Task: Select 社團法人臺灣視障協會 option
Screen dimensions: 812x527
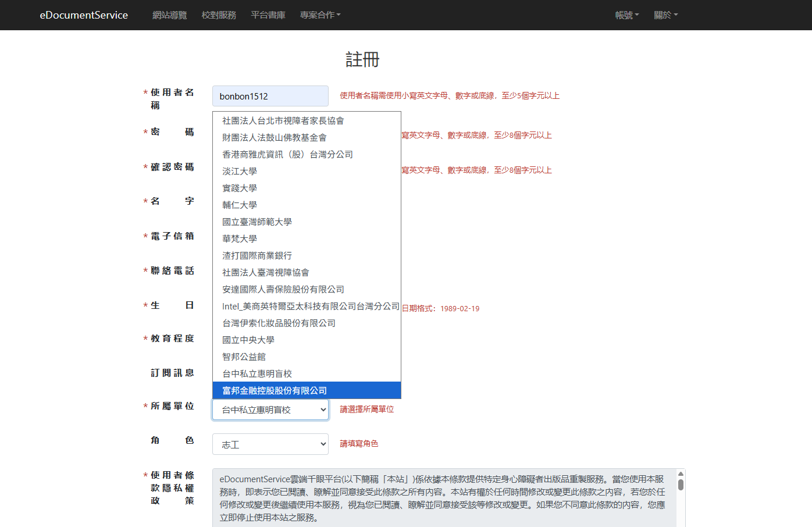Action: [307, 272]
